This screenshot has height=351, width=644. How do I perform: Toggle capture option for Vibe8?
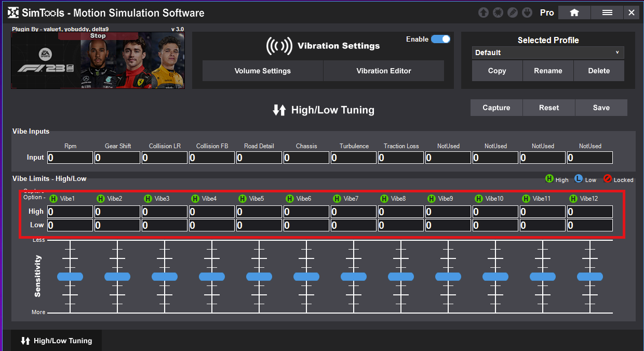click(384, 198)
